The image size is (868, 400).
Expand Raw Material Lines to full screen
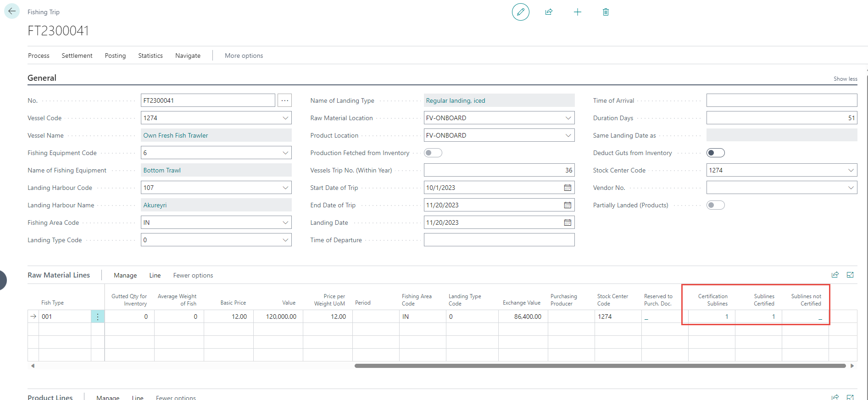tap(850, 275)
